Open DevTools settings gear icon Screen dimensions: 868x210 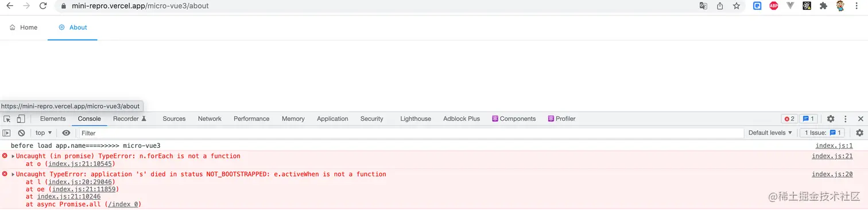pyautogui.click(x=831, y=119)
